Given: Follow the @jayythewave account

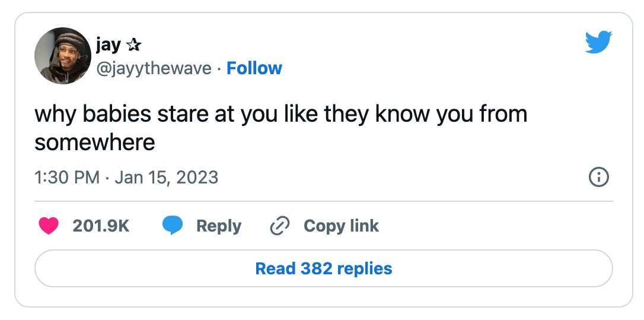Looking at the screenshot, I should (254, 68).
